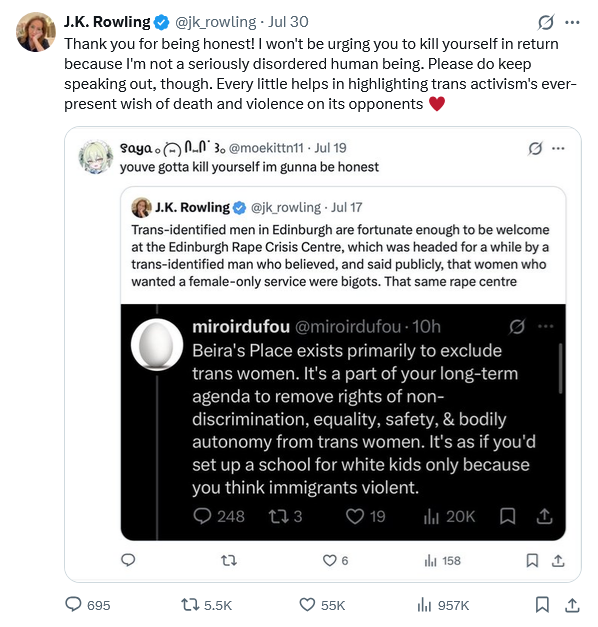Open @jk_rowling handle link at top
This screenshot has height=627, width=598.
click(x=216, y=22)
